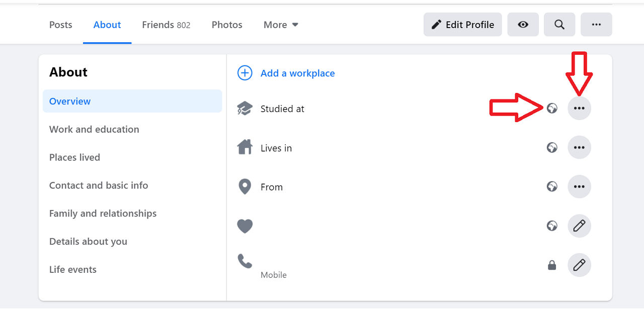Open the Friends tab
The height and width of the screenshot is (310, 644).
coord(166,25)
